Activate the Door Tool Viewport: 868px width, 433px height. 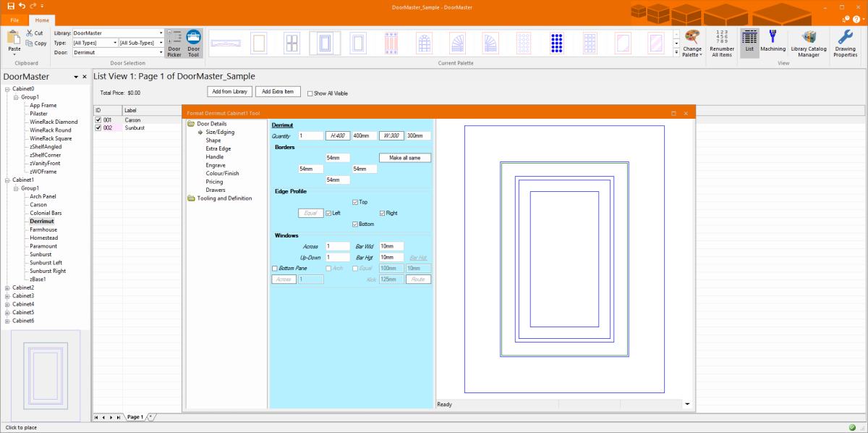(192, 42)
